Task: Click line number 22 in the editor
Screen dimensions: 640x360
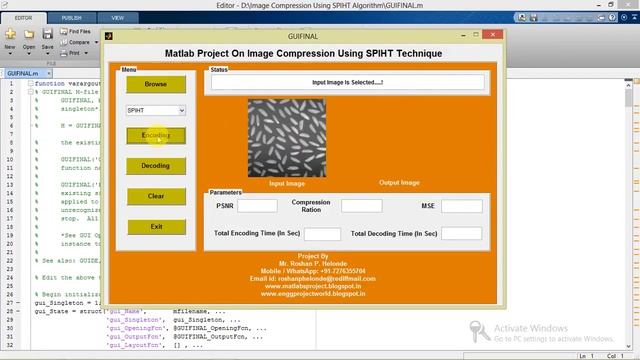Action: [10, 260]
